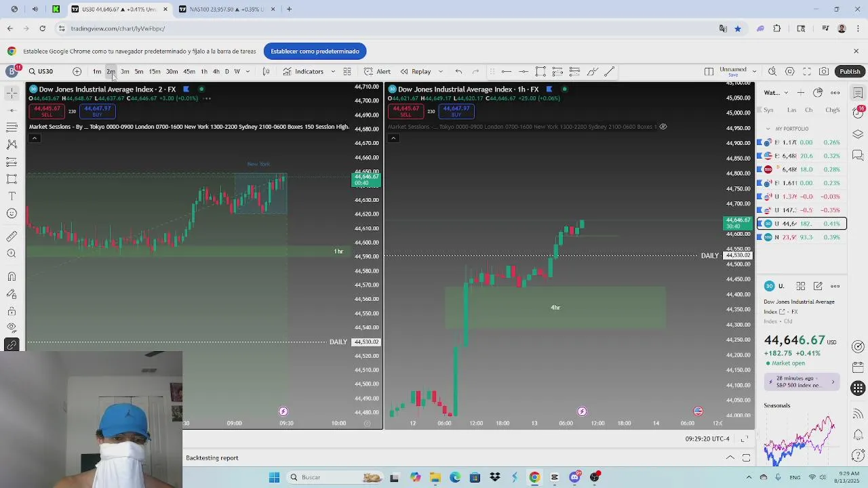
Task: Open the Indicators dialog
Action: (x=303, y=71)
